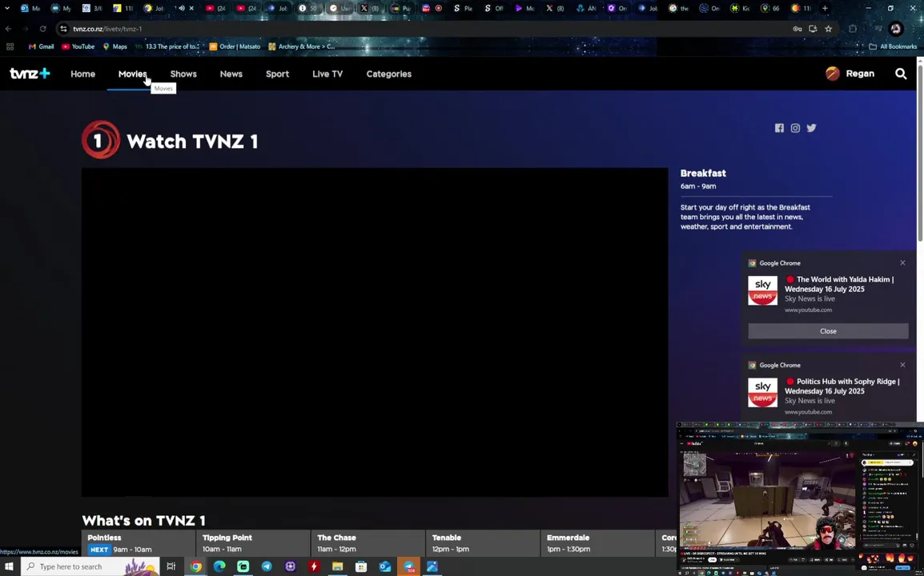Open the Home menu item
The width and height of the screenshot is (924, 576).
coord(82,74)
